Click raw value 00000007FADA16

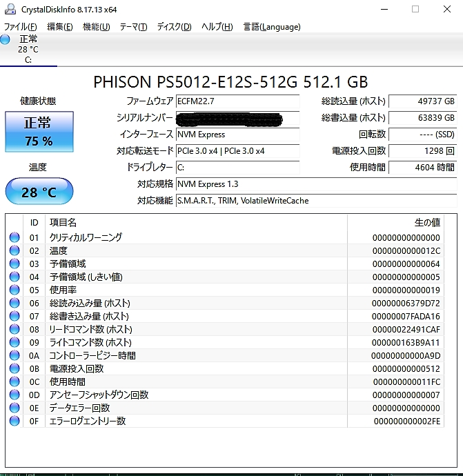coord(406,317)
